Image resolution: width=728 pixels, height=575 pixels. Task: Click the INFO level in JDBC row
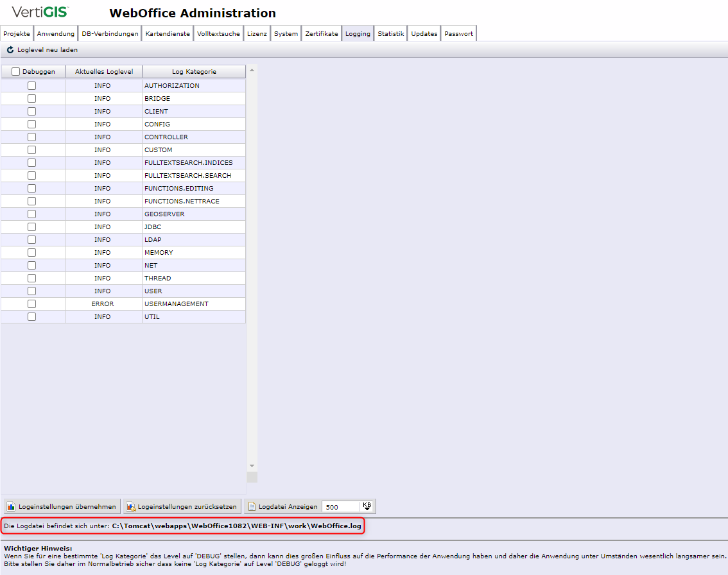pos(103,227)
